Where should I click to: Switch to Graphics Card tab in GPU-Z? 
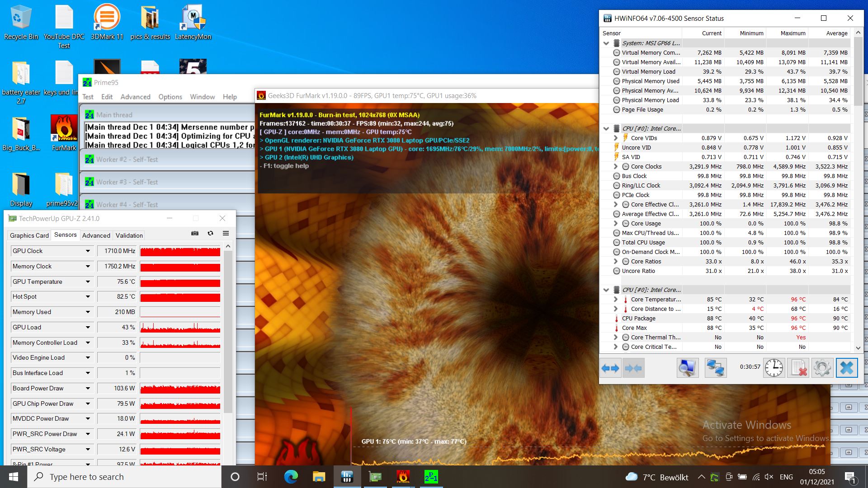tap(29, 235)
